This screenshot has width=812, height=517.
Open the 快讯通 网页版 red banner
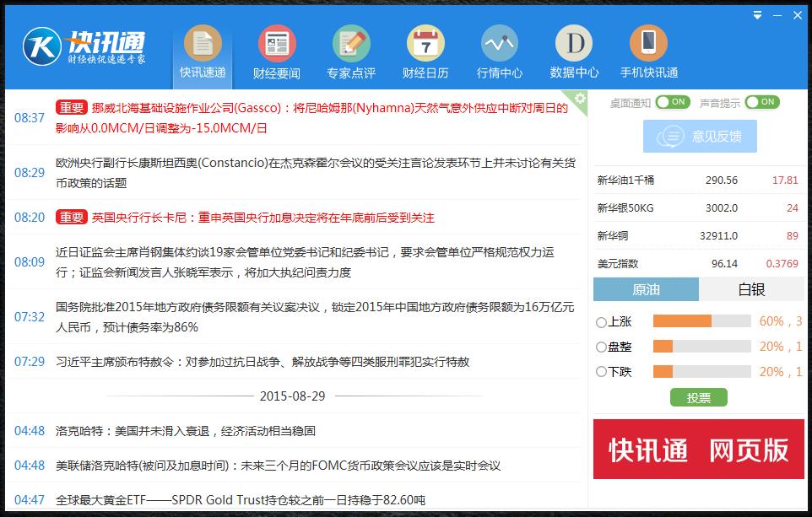pos(699,449)
